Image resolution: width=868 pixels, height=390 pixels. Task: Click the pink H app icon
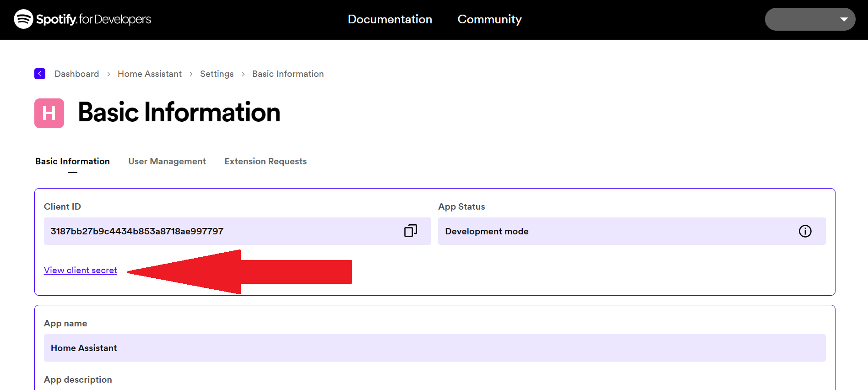click(x=49, y=113)
